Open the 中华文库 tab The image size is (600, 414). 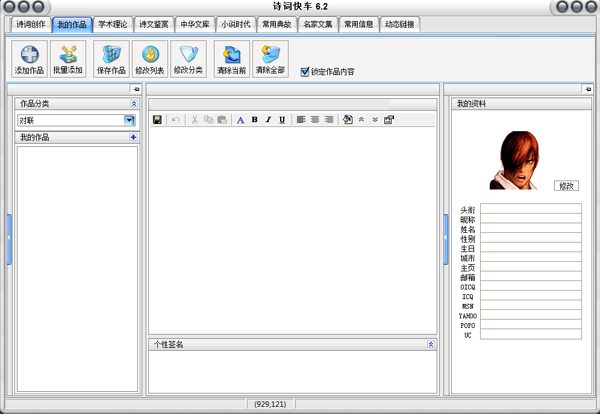click(194, 23)
